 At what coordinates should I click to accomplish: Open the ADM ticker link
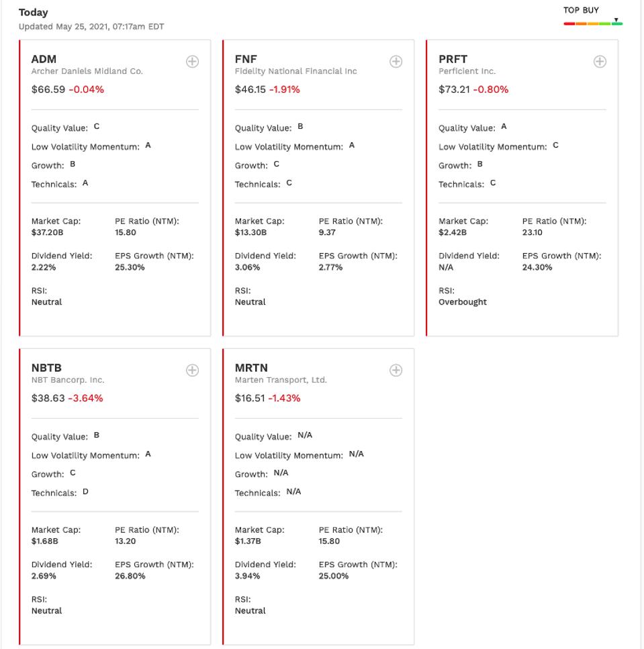coord(44,59)
